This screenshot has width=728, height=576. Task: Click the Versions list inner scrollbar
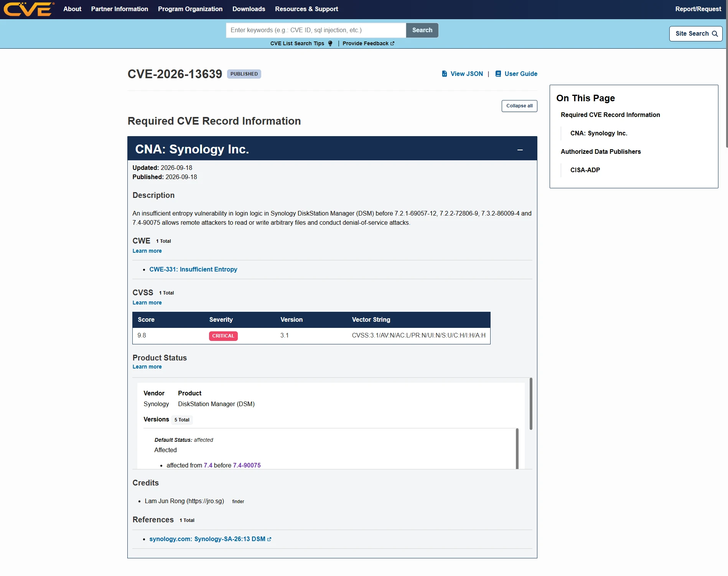(x=517, y=449)
